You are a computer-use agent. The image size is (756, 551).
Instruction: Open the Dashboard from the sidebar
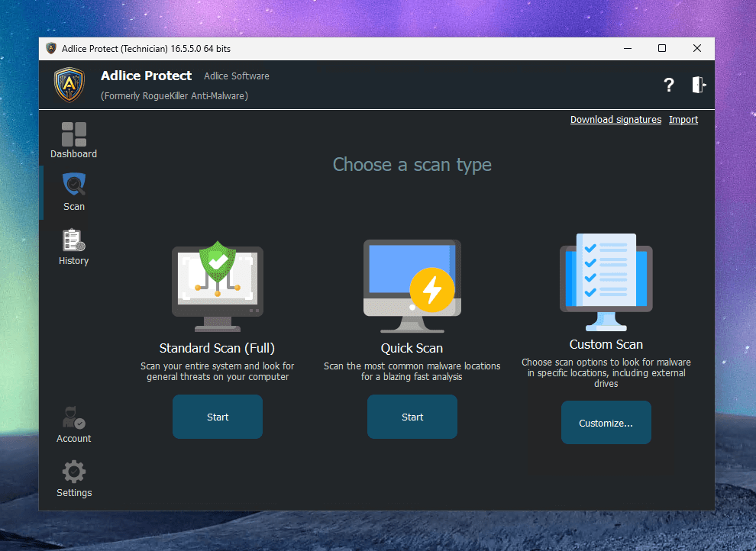[x=74, y=135]
